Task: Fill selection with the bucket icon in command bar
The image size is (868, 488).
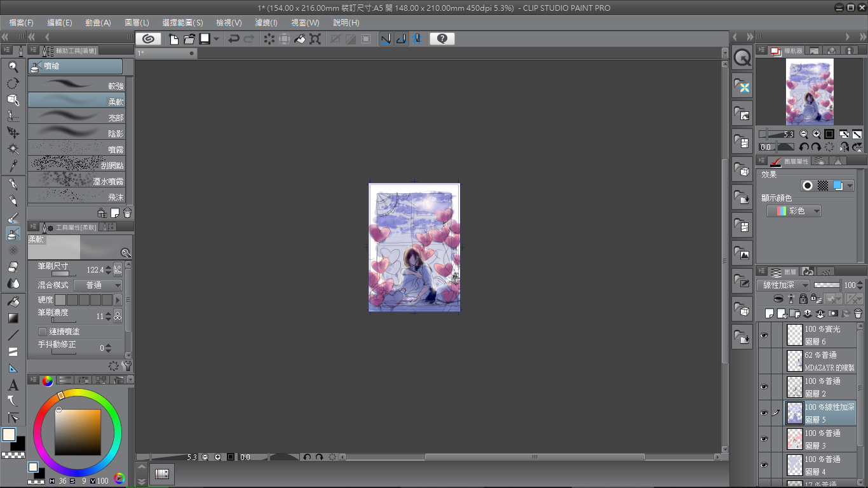Action: point(300,39)
